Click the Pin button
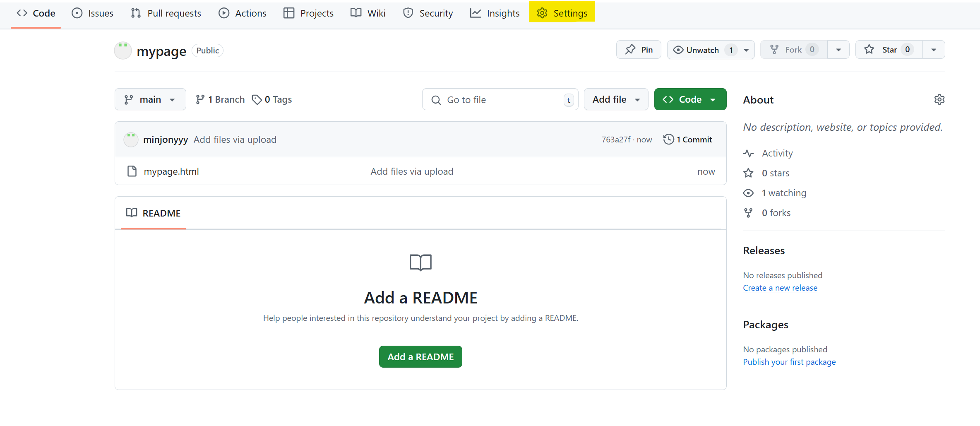The image size is (980, 426). coord(639,50)
